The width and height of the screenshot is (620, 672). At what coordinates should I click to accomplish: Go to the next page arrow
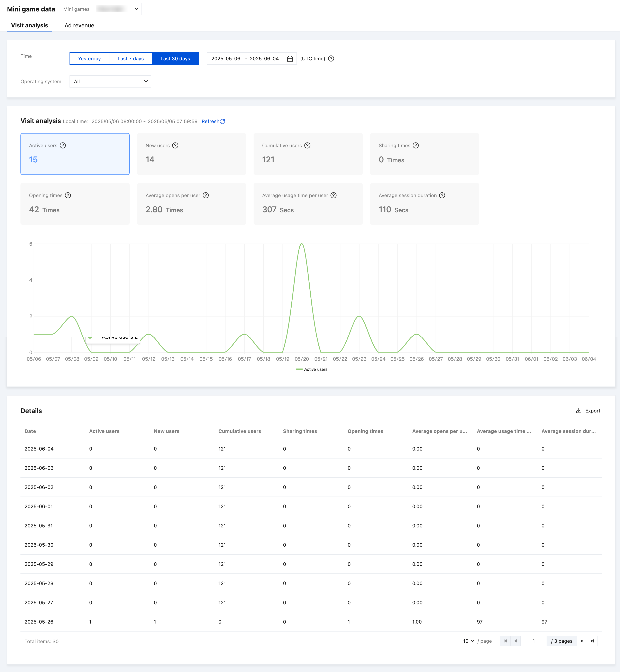coord(582,641)
